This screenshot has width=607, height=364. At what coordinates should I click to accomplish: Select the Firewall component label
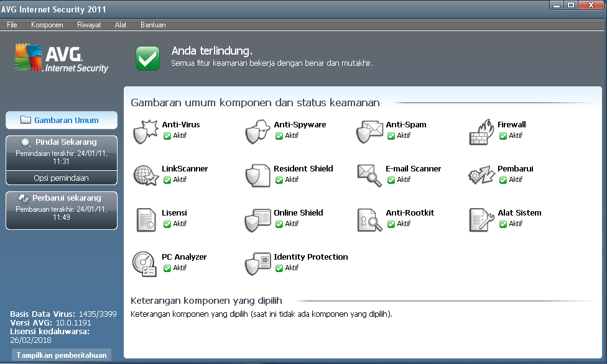click(511, 125)
